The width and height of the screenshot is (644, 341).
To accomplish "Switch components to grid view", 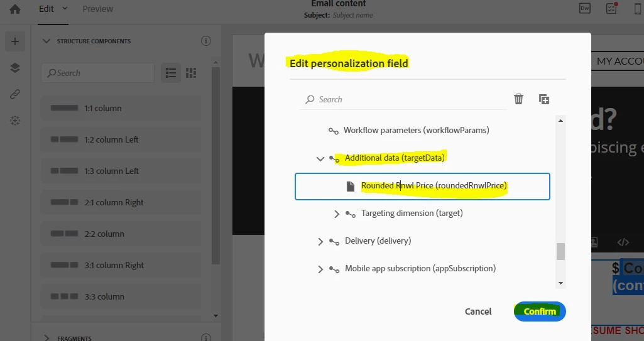I will (191, 73).
